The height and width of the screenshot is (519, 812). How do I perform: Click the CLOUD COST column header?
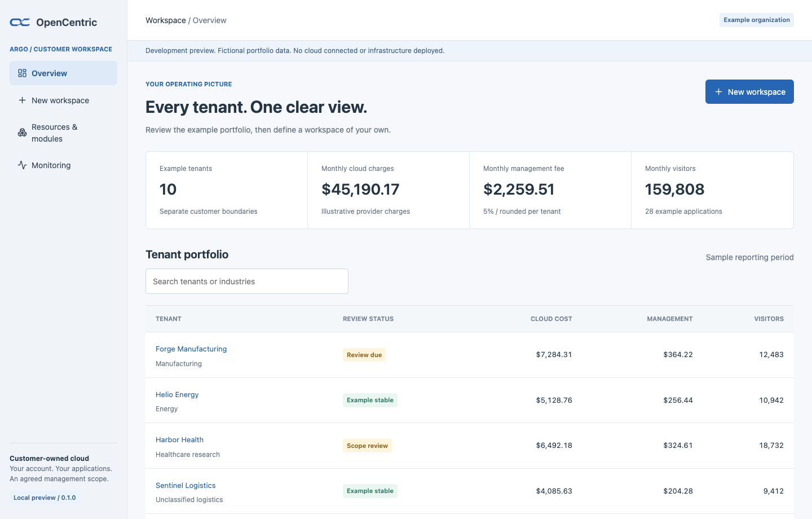551,319
